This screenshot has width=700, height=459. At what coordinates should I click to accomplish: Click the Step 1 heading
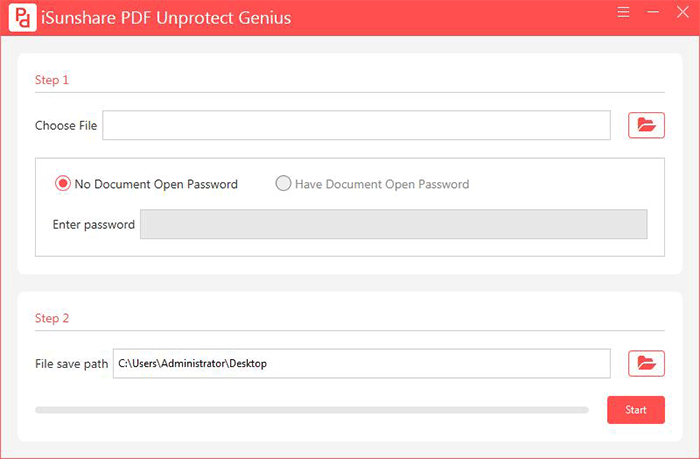pyautogui.click(x=52, y=80)
